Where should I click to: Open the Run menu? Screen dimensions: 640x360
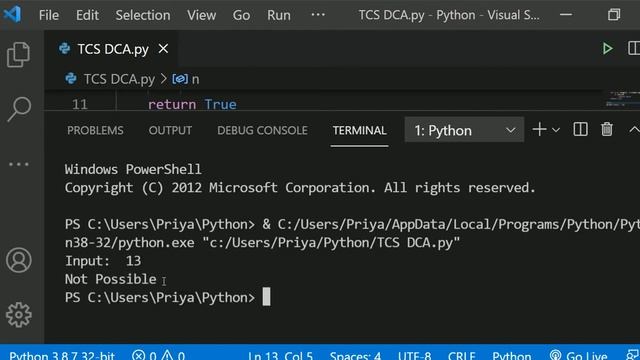(279, 15)
